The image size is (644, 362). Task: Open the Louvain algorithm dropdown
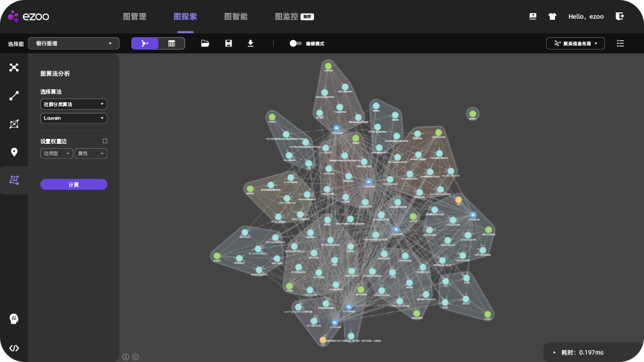74,118
